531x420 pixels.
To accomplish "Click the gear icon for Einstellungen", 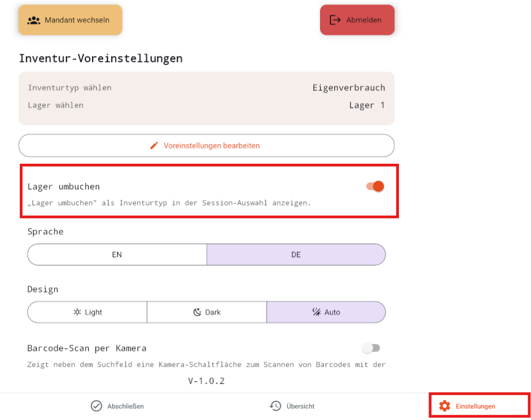I will coord(444,406).
